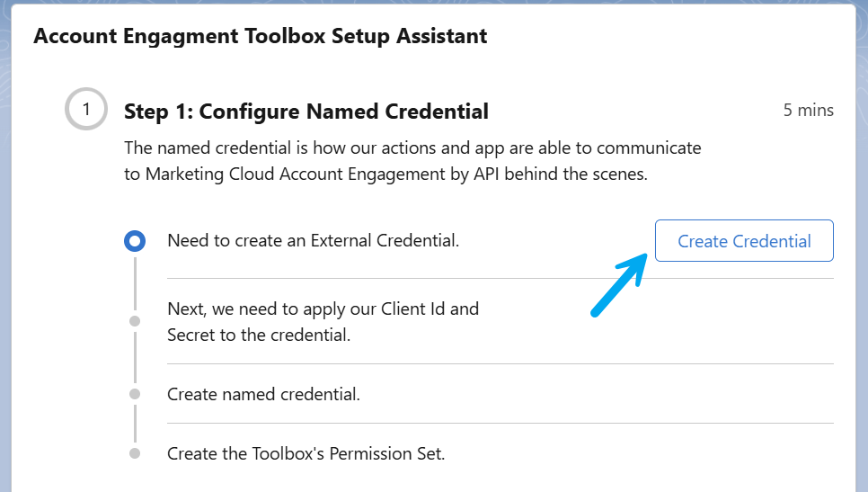The width and height of the screenshot is (868, 492).
Task: Click progress line below the blue active marker
Action: click(135, 283)
